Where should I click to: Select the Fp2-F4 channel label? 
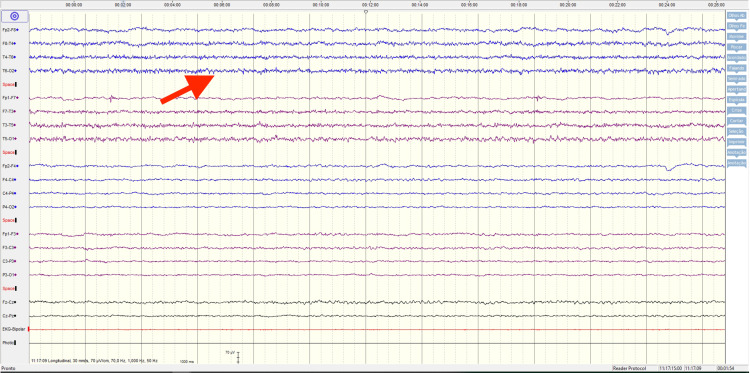point(11,166)
